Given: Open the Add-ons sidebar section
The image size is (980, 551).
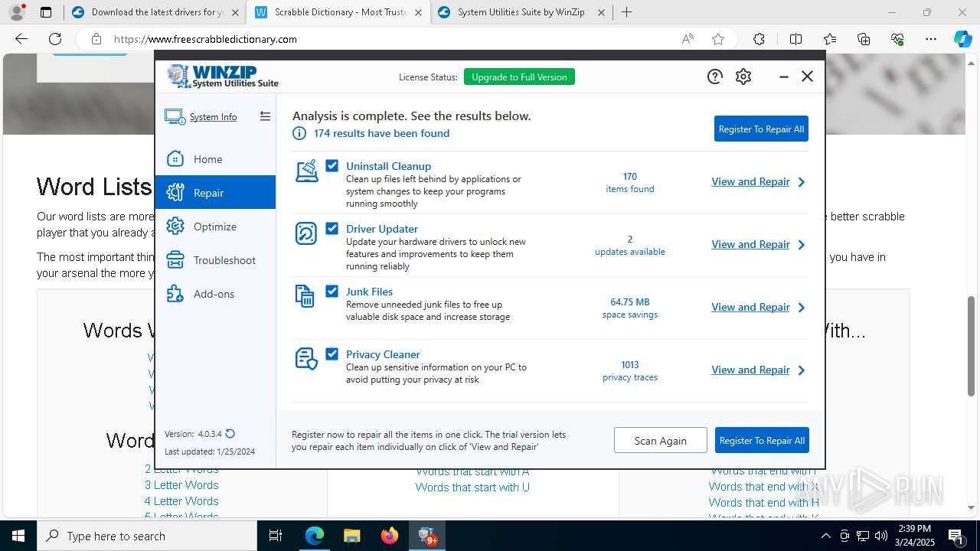Looking at the screenshot, I should click(215, 294).
